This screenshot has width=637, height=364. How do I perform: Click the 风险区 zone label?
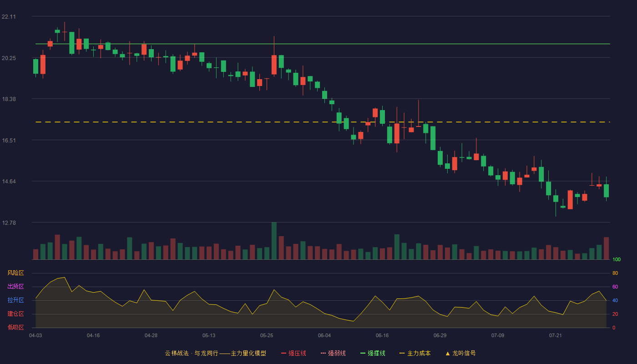[15, 273]
